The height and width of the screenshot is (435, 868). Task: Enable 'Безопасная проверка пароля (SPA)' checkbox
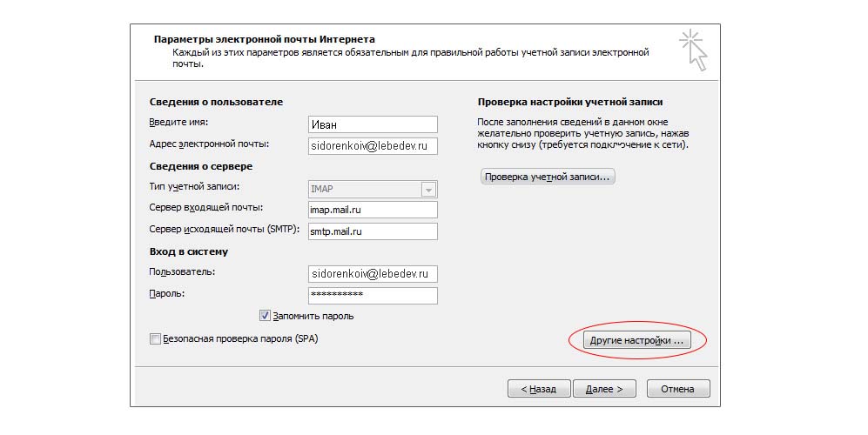click(156, 339)
